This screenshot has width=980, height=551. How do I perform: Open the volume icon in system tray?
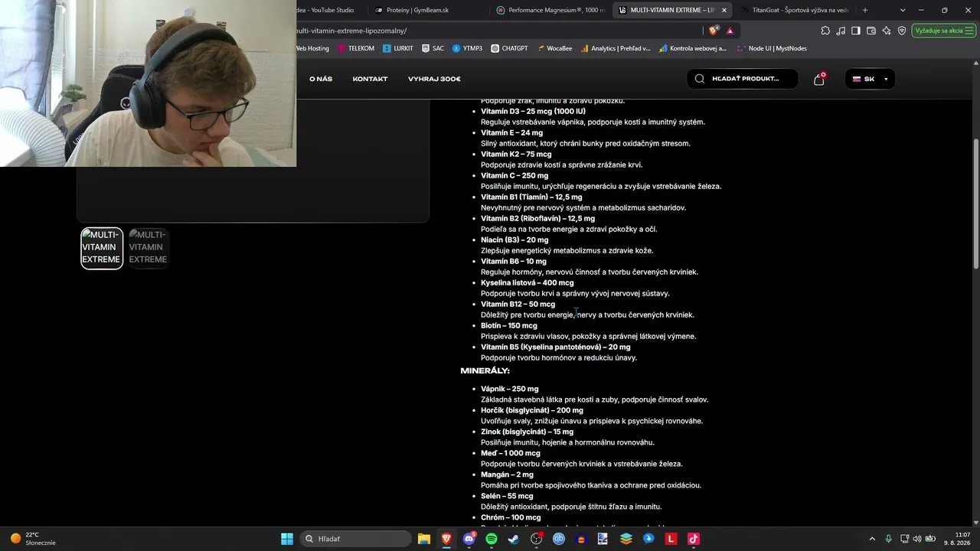click(x=917, y=539)
